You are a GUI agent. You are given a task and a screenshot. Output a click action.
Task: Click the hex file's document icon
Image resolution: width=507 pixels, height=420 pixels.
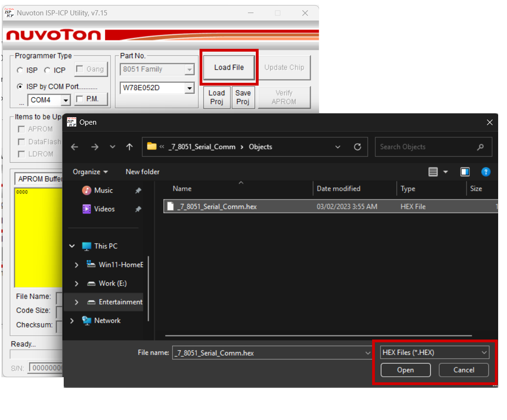[x=170, y=207]
